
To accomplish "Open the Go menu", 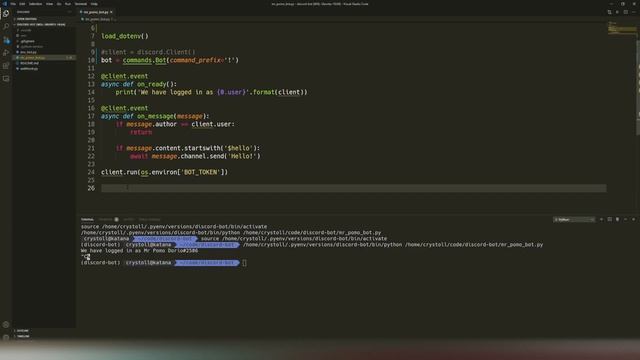I will (x=59, y=4).
